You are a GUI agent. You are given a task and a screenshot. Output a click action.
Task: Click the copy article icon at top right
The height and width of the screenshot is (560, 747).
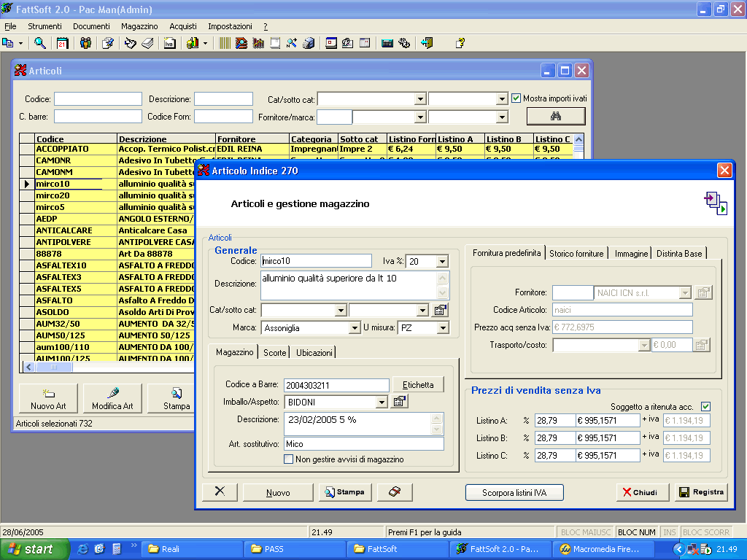(716, 203)
